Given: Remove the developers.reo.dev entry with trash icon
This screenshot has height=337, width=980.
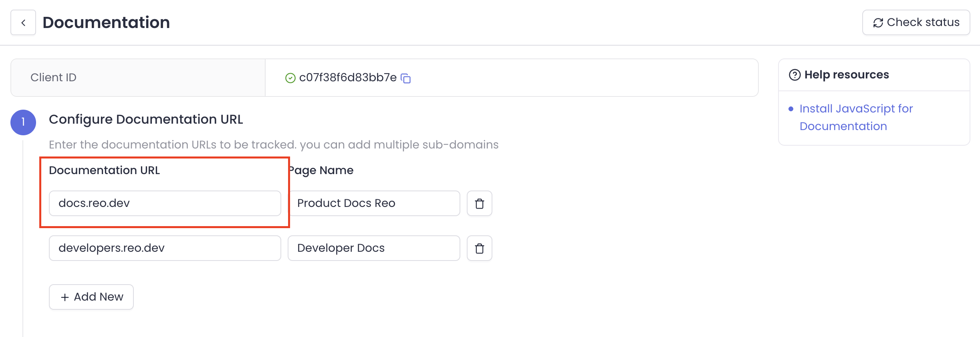Looking at the screenshot, I should click(479, 249).
